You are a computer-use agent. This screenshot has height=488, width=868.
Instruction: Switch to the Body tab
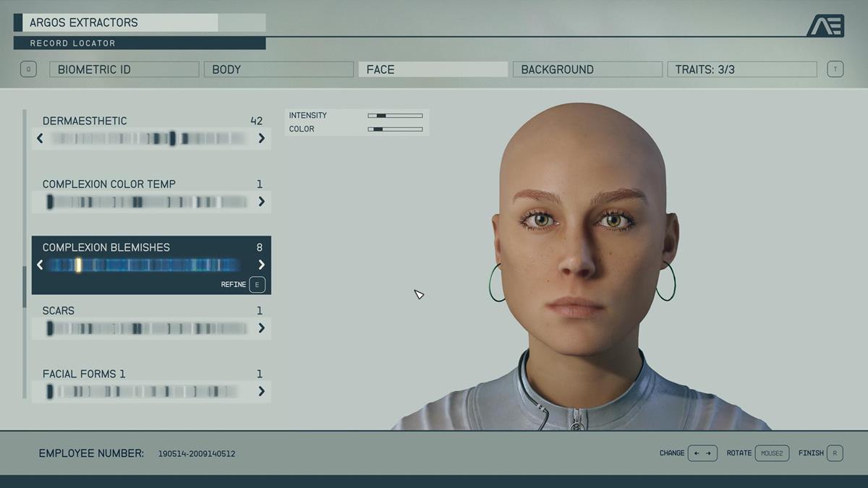click(x=278, y=69)
